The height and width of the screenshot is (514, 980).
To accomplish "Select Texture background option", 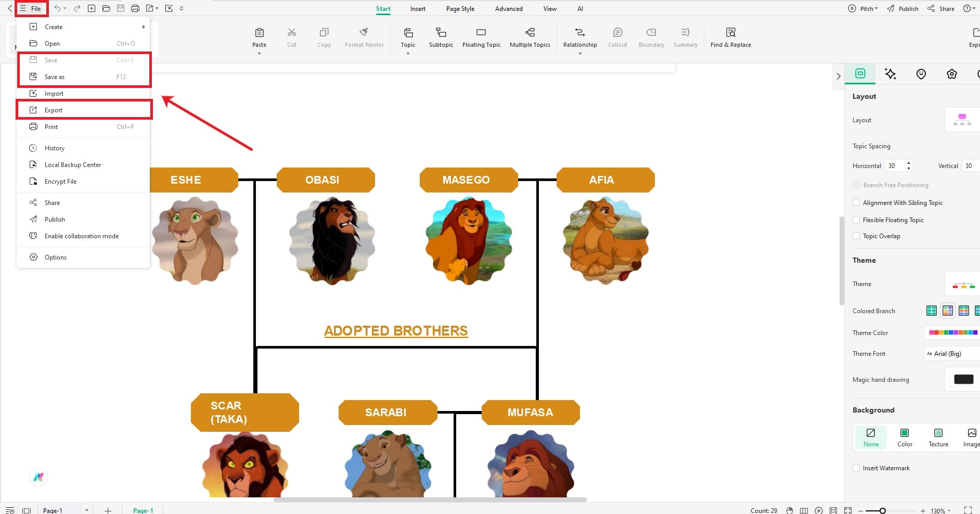I will point(938,438).
